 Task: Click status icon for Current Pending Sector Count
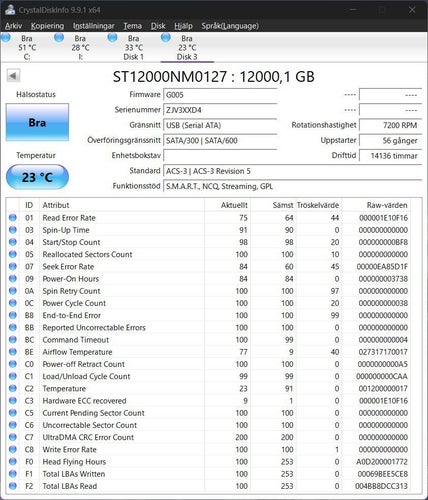coord(13,413)
